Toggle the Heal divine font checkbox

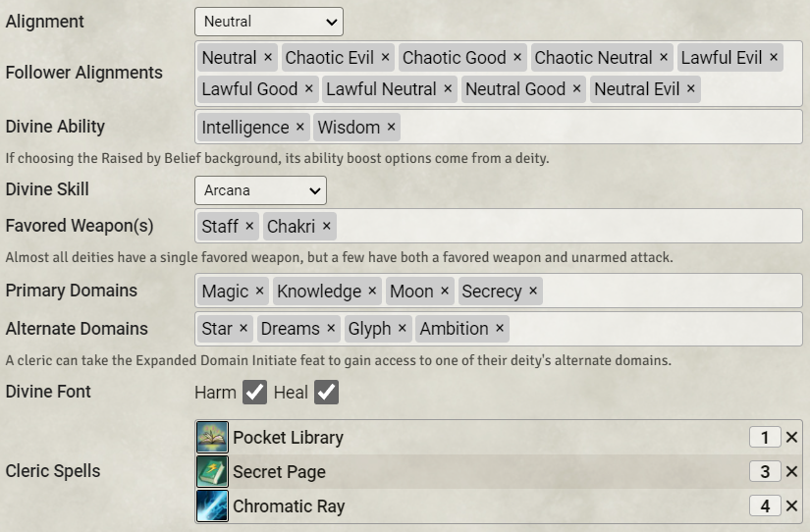click(x=326, y=393)
